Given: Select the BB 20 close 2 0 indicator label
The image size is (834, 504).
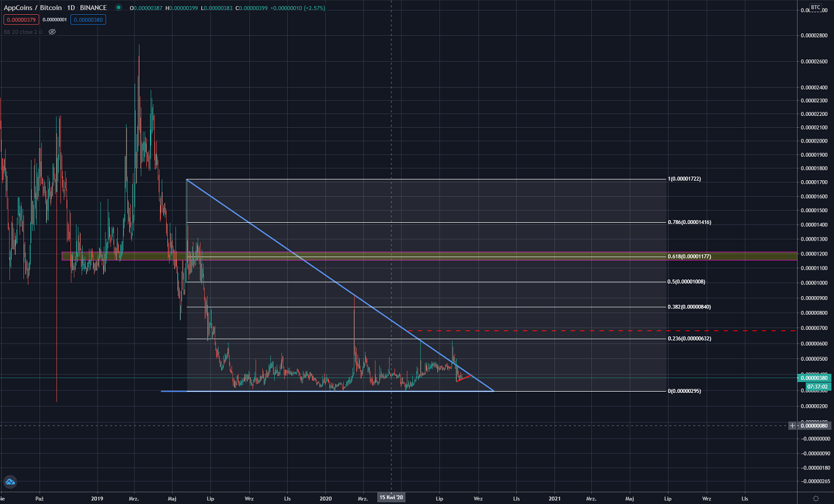Looking at the screenshot, I should click(x=23, y=31).
